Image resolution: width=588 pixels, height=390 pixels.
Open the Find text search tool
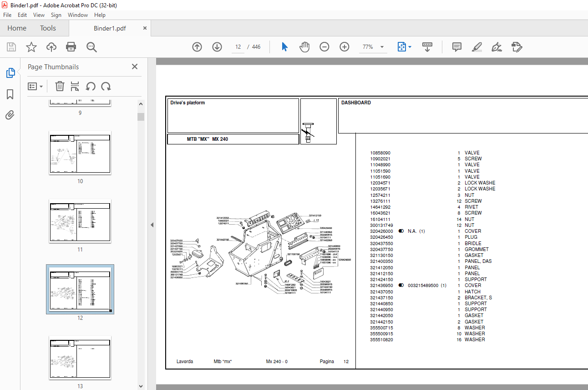(x=91, y=47)
